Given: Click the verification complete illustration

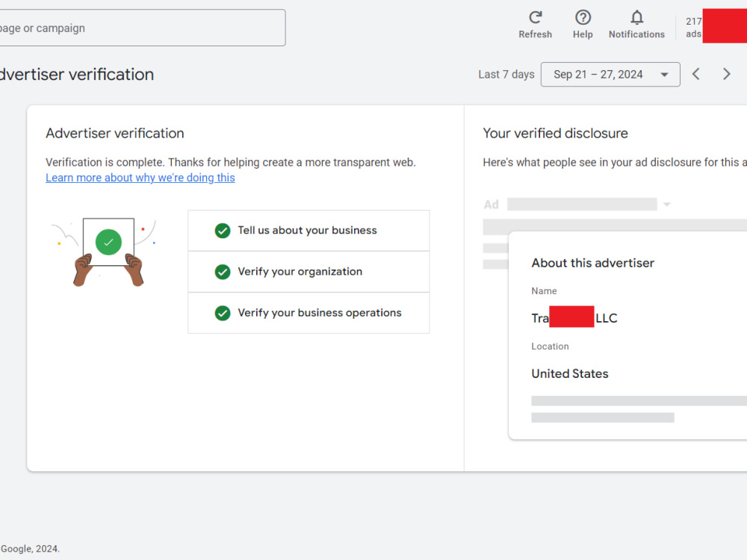Looking at the screenshot, I should click(105, 252).
